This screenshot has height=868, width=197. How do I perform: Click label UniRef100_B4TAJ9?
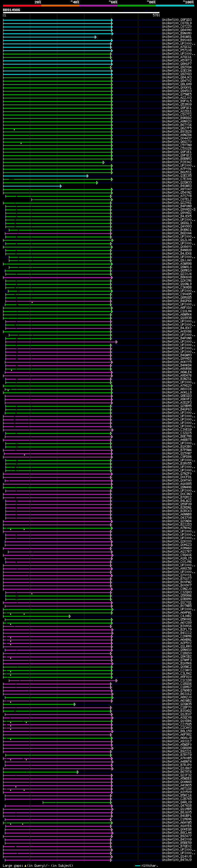pyautogui.click(x=177, y=860)
